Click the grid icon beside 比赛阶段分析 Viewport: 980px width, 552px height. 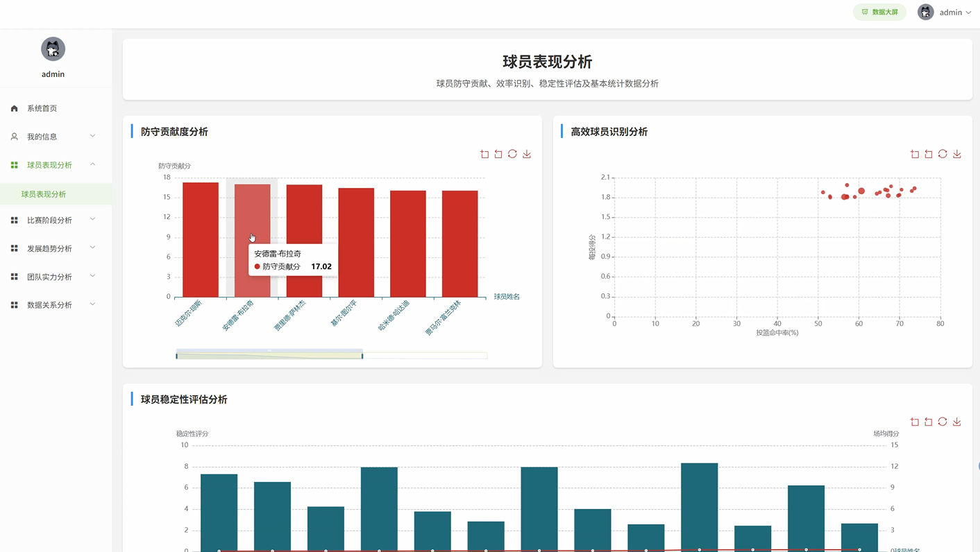click(14, 220)
